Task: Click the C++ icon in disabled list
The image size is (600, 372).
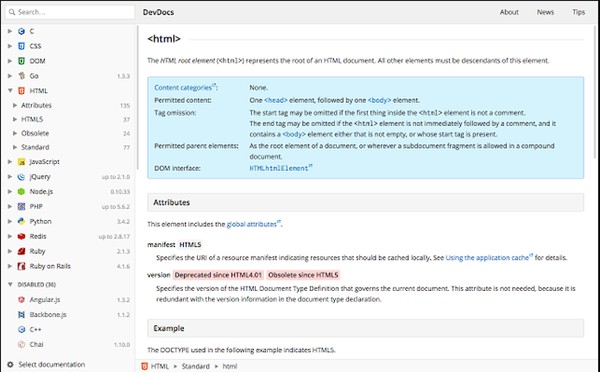Action: [21, 330]
